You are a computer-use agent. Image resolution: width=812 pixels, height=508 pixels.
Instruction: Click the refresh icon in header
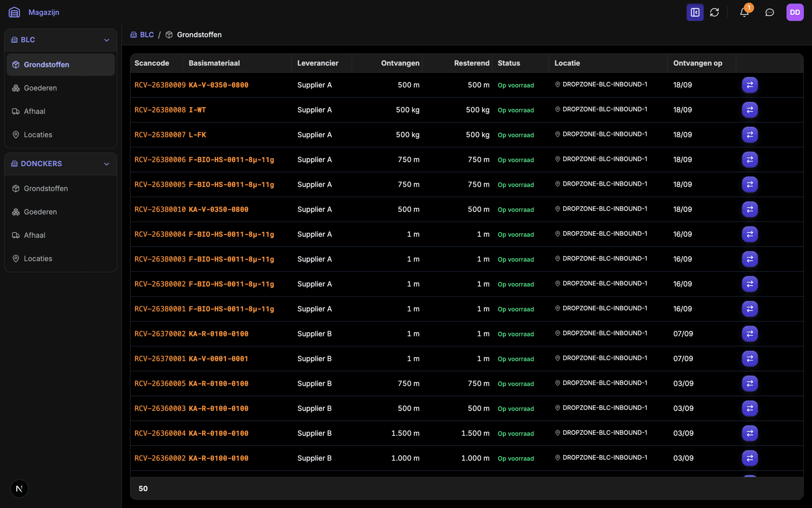[x=715, y=12]
